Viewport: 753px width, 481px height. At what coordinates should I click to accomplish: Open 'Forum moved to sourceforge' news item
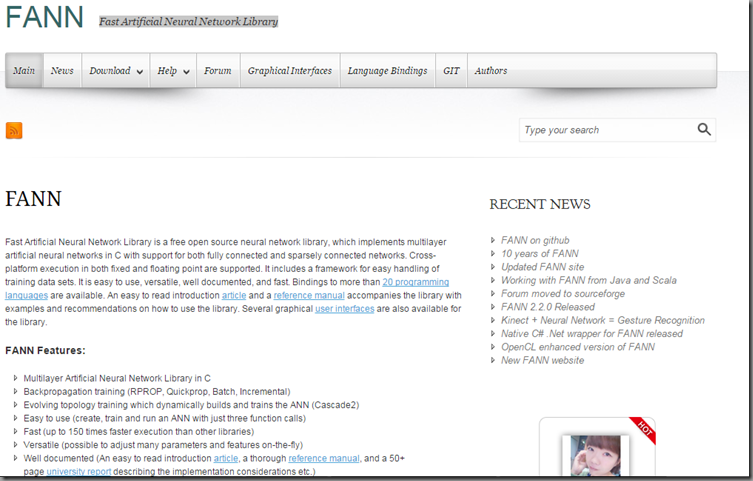[x=563, y=294]
